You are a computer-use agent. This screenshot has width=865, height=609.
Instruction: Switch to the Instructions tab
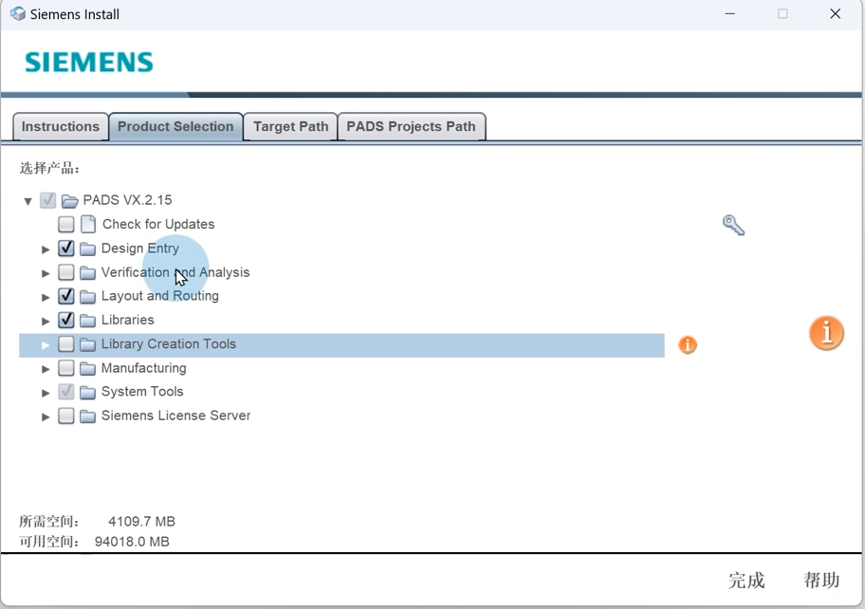tap(61, 126)
